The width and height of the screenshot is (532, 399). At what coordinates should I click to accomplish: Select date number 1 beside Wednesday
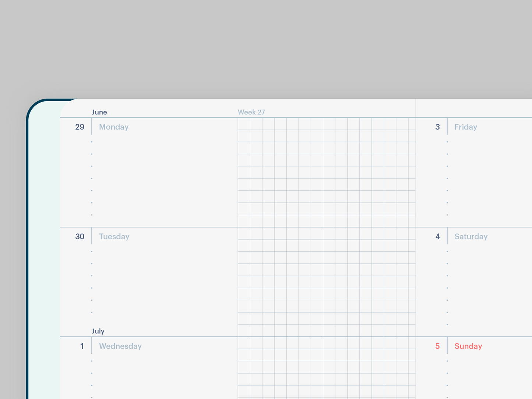coord(82,346)
